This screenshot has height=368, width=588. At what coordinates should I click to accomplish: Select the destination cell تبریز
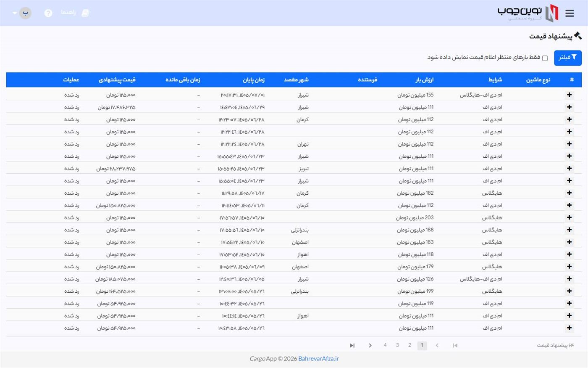click(303, 169)
